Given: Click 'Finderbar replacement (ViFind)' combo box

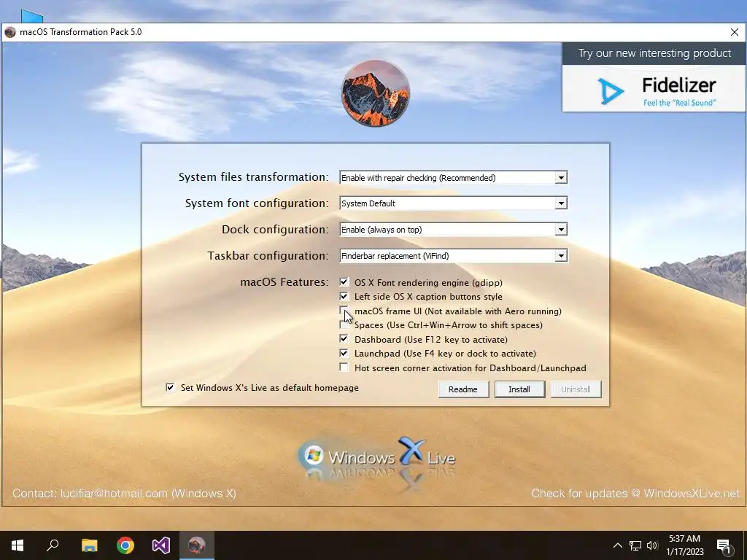Looking at the screenshot, I should tap(453, 256).
